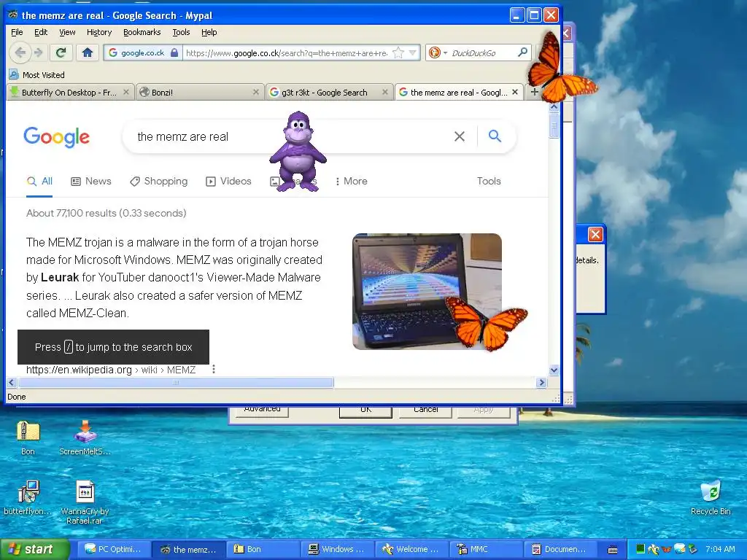Click the Safely Remove Hardware tray icon

692,549
